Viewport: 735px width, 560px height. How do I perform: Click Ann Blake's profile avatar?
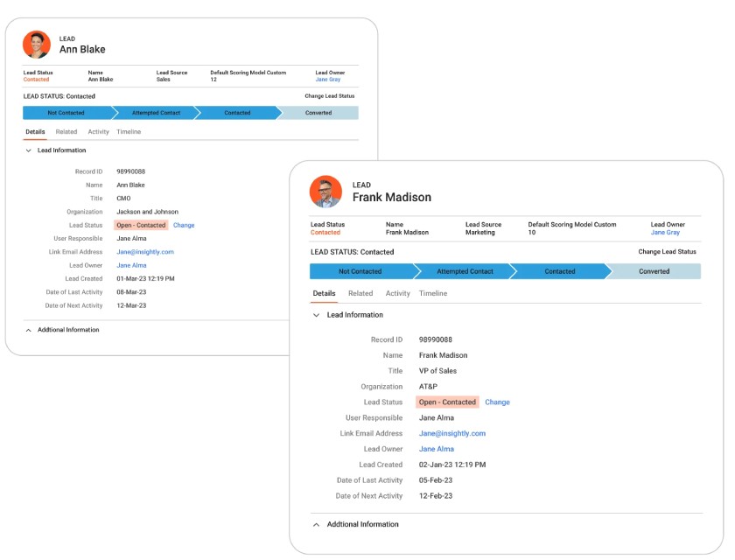tap(37, 45)
